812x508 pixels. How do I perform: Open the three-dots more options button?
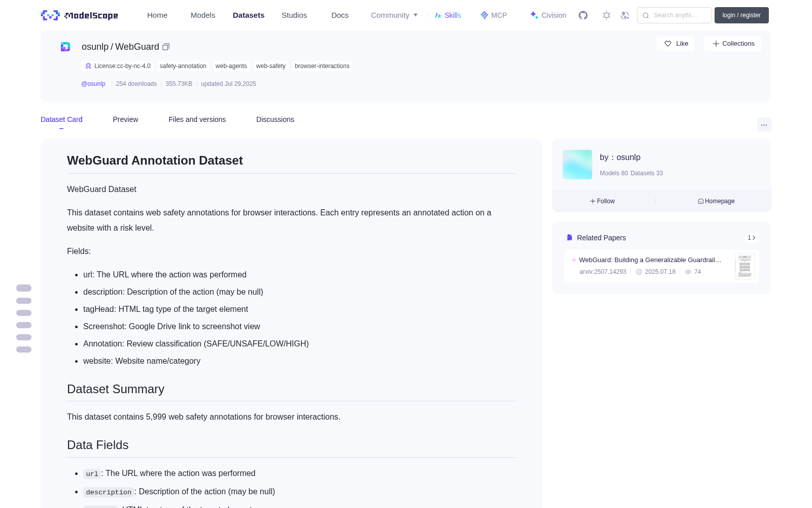[764, 124]
